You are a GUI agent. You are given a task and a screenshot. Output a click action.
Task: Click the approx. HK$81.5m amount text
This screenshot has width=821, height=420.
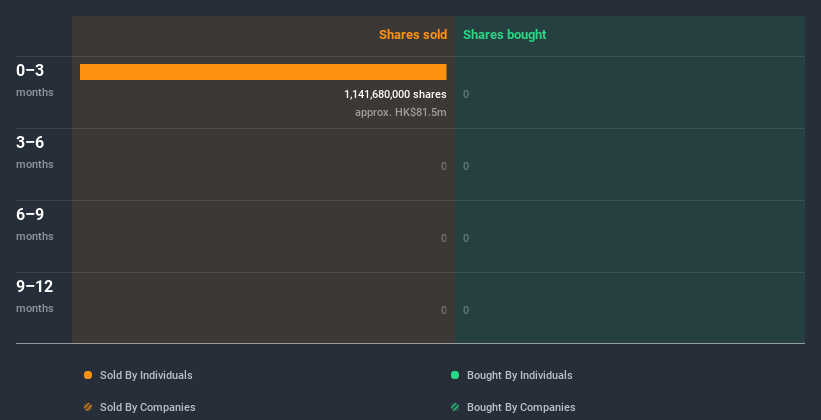400,112
